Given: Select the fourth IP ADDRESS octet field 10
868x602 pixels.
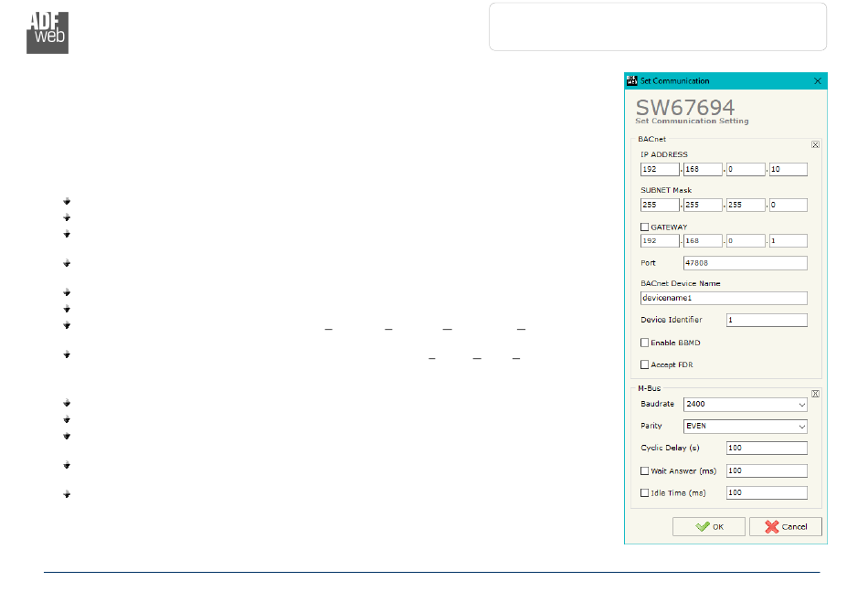Looking at the screenshot, I should point(789,169).
